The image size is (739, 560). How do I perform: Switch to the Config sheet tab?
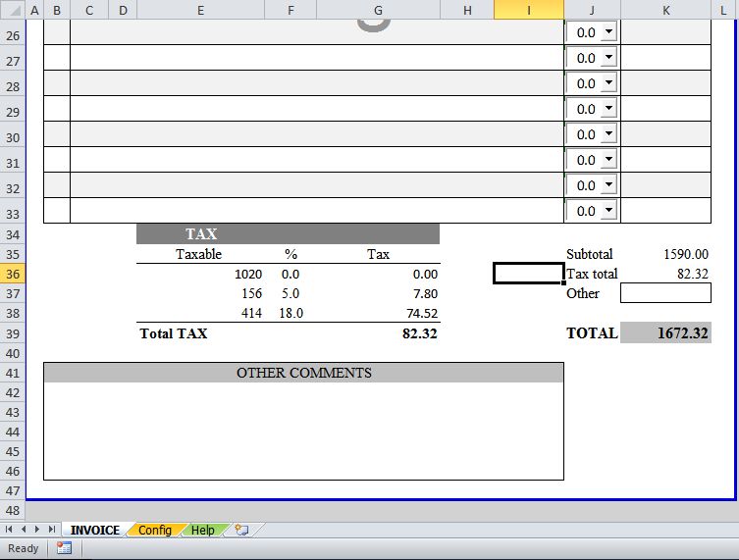154,530
